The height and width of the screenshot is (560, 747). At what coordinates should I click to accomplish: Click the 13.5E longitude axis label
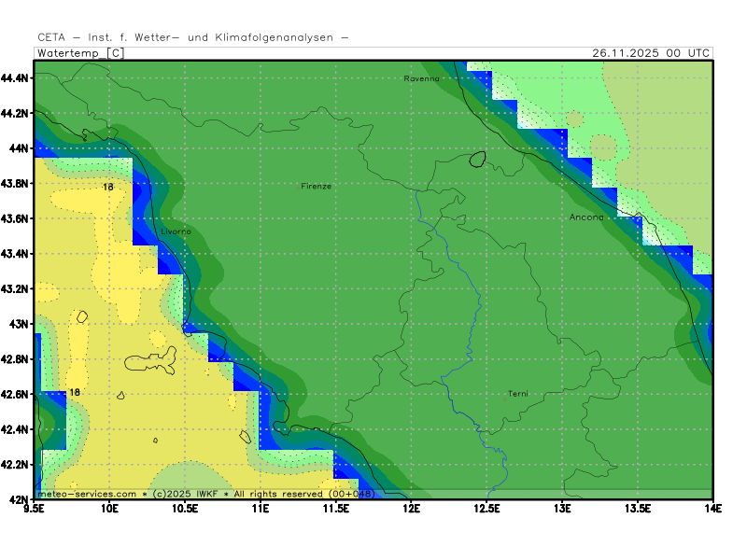[637, 509]
